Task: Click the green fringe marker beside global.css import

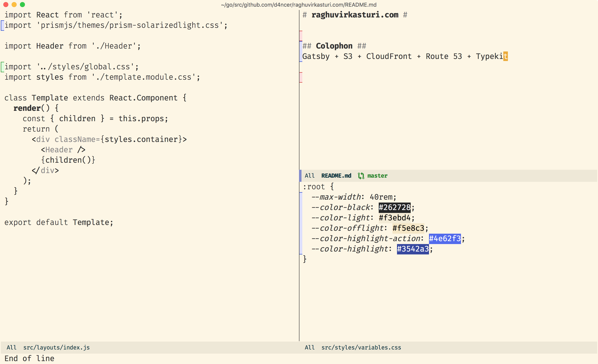Action: (2, 67)
